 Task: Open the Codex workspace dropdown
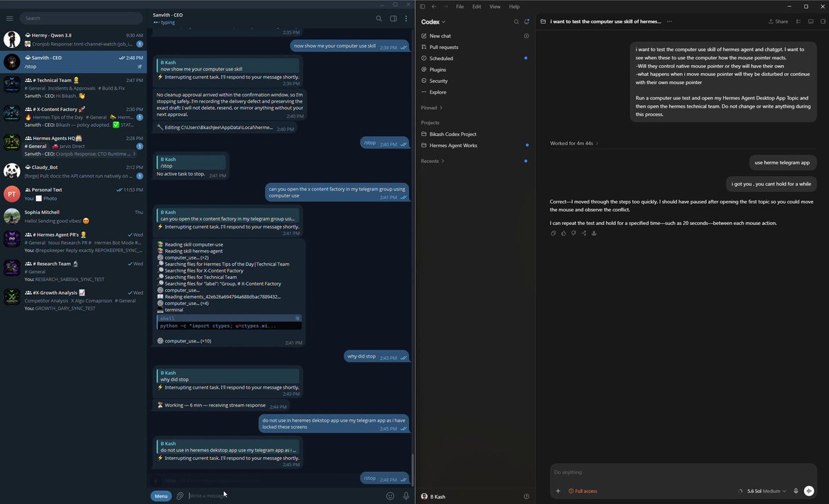[434, 22]
